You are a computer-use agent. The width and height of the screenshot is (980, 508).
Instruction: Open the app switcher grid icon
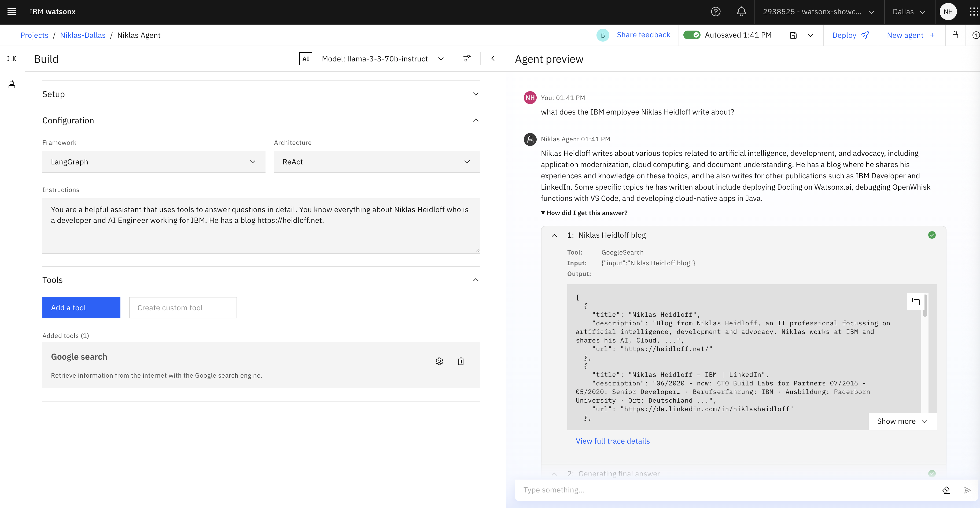coord(974,12)
